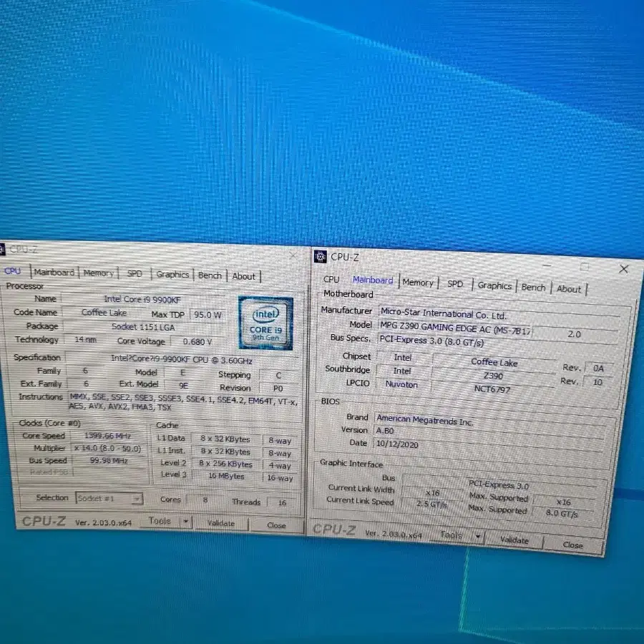Click Validate in the left CPU-Z window
This screenshot has width=644, height=644.
tap(221, 523)
